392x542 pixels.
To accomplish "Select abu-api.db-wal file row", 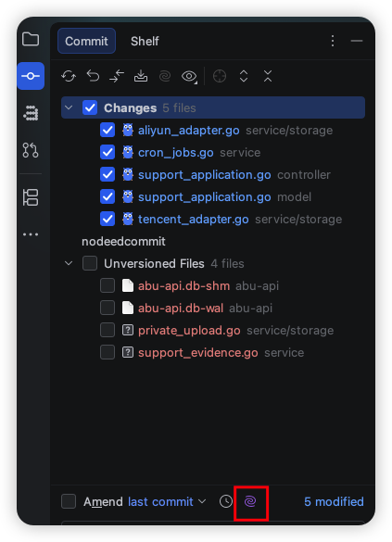I will 213,308.
